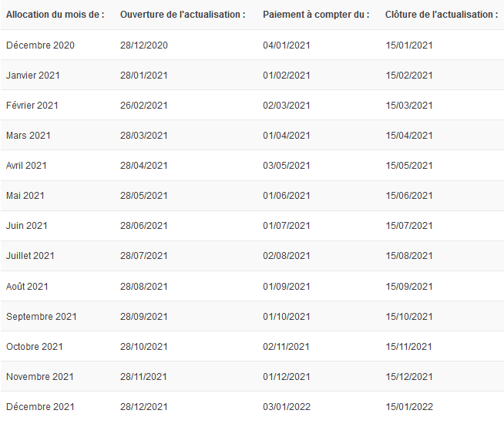Click the payment date 01/04/2021
This screenshot has width=504, height=427.
pyautogui.click(x=286, y=136)
